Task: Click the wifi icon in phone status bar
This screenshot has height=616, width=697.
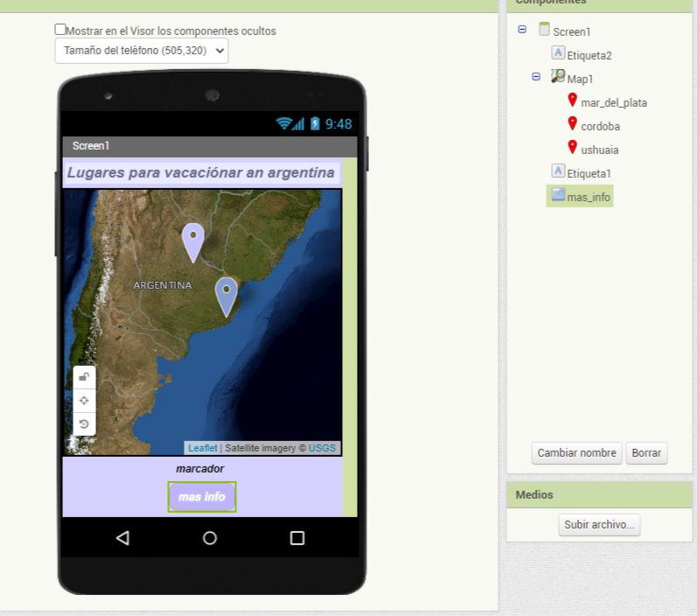Action: [x=283, y=123]
